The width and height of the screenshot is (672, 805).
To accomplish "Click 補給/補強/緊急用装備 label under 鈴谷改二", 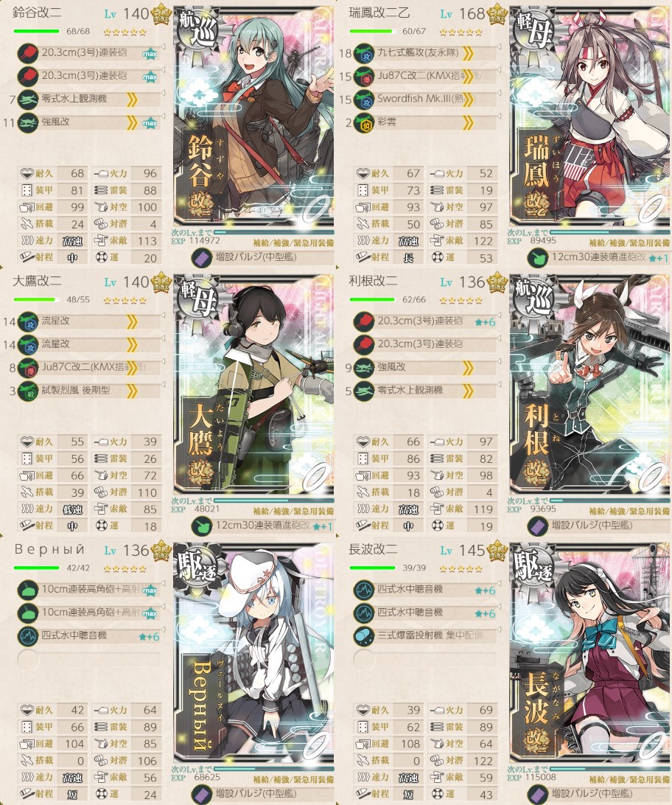I will click(293, 243).
